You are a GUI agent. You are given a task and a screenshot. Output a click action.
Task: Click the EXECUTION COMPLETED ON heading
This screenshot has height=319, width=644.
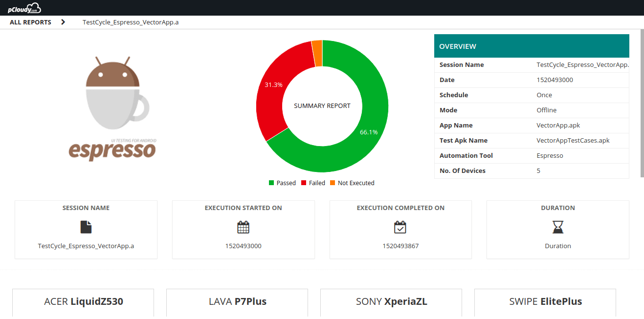400,208
